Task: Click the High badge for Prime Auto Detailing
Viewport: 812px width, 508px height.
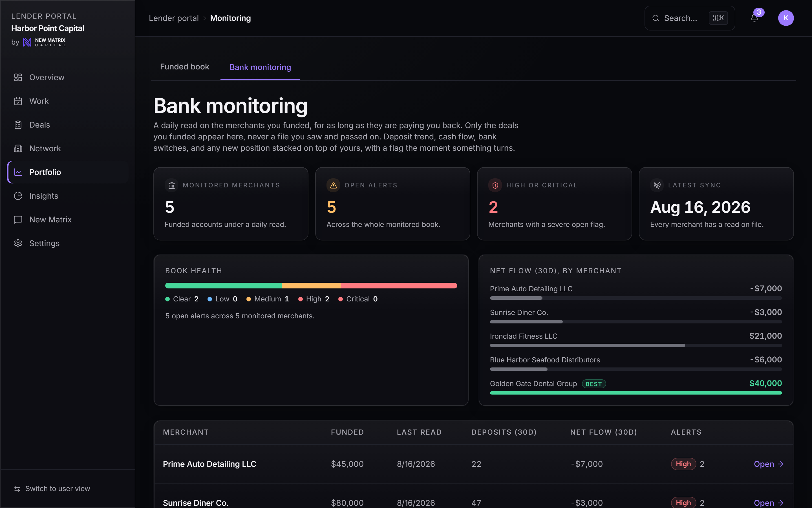Action: pyautogui.click(x=683, y=464)
